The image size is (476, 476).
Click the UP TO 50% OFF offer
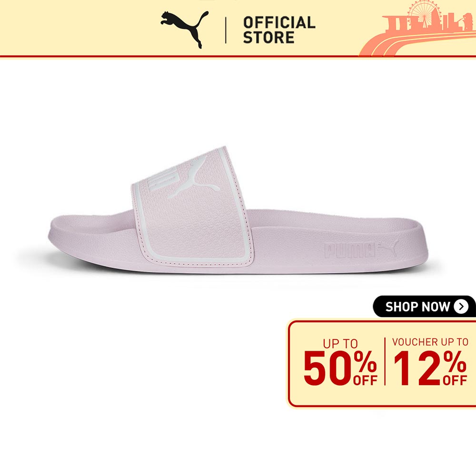tap(340, 362)
